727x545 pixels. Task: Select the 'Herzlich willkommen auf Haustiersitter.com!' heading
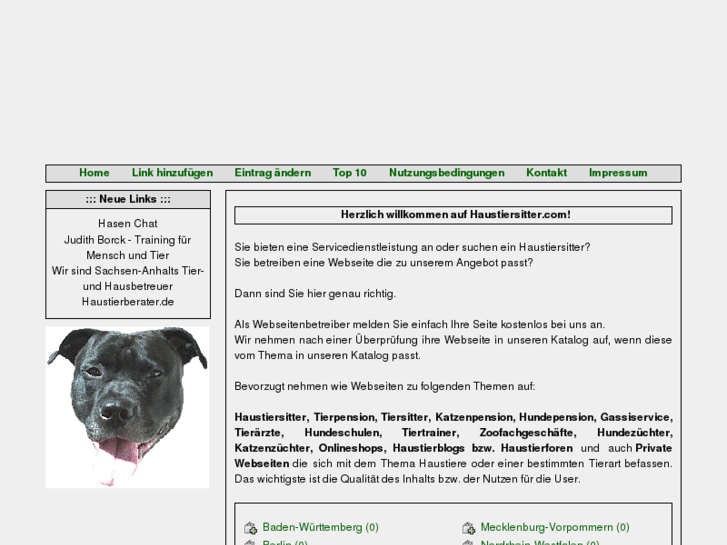455,215
